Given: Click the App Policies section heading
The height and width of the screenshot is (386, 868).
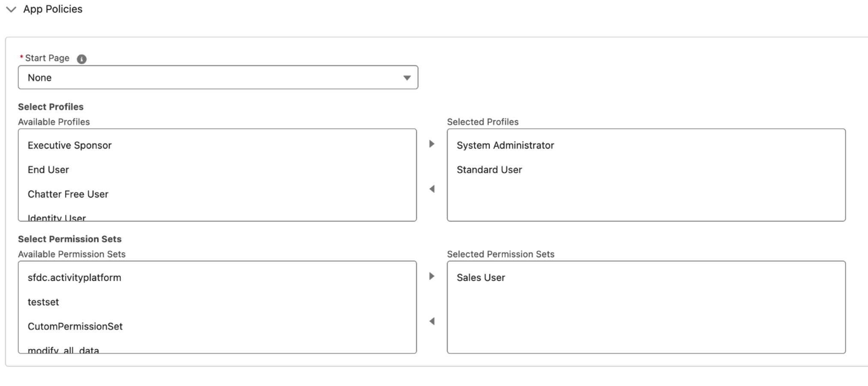Looking at the screenshot, I should 53,9.
